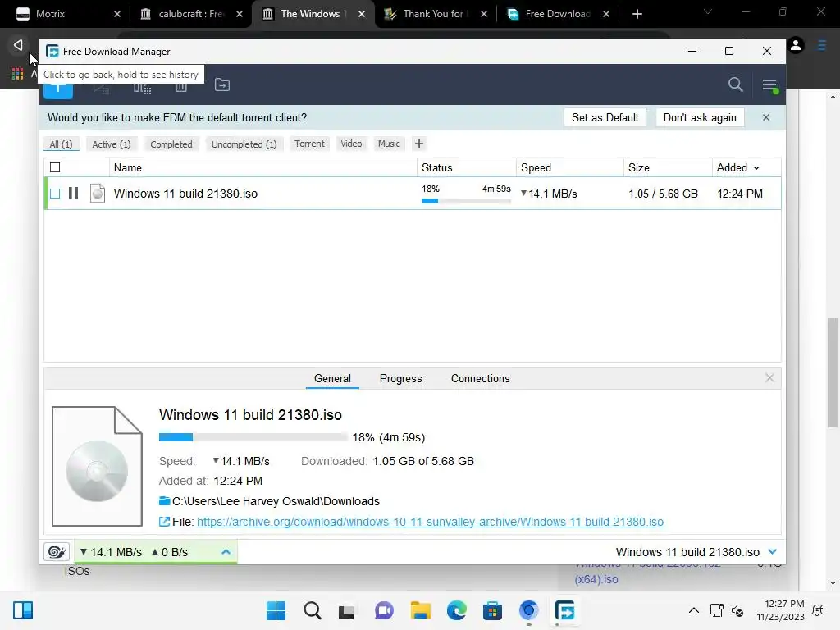
Task: Click the Chromium back arrow button
Action: coord(18,44)
